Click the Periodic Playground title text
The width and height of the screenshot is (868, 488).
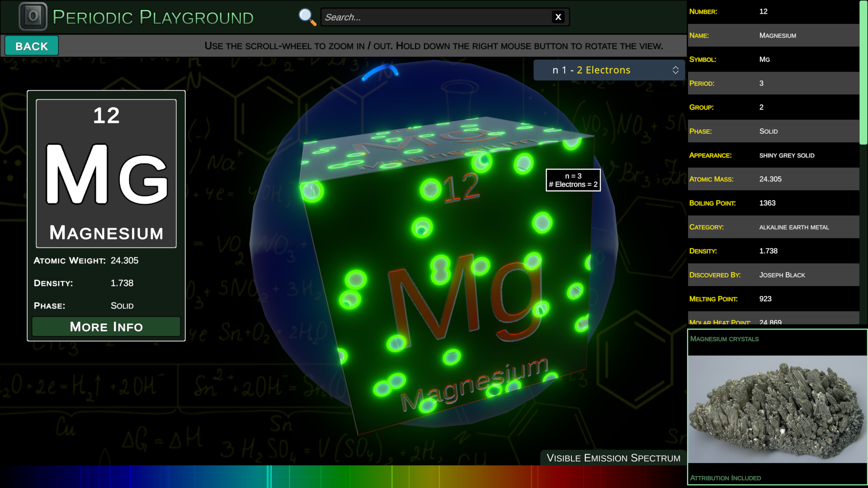153,17
